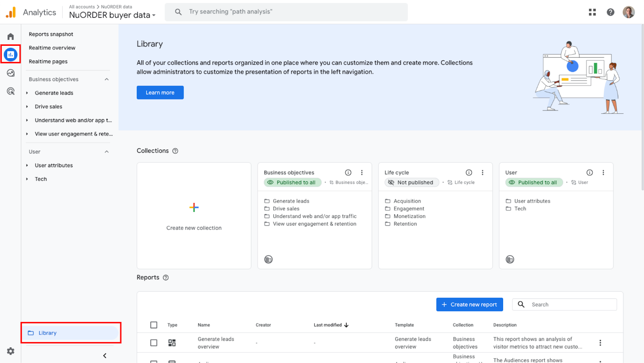Viewport: 644px width, 363px height.
Task: Expand Generate leads in the sidebar
Action: coord(27,93)
